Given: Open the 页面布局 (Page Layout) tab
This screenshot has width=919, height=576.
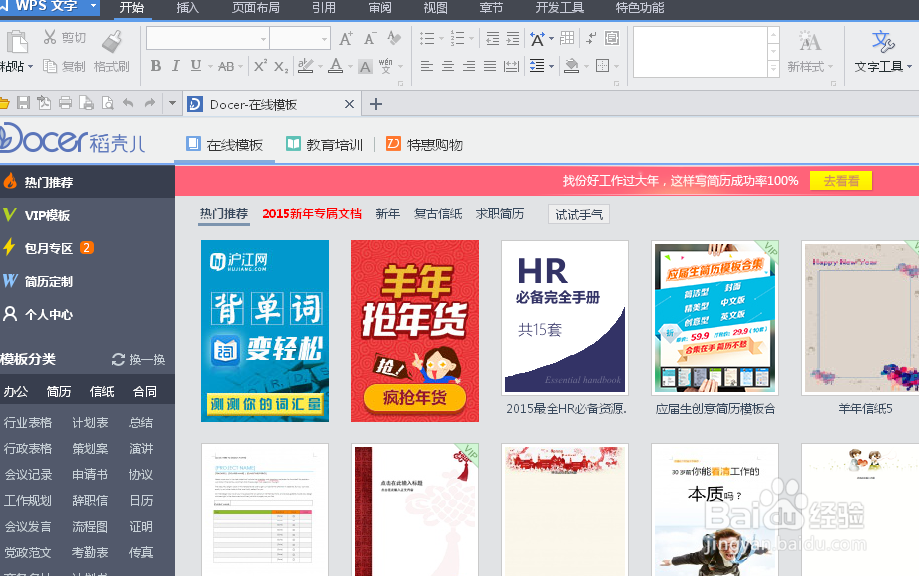Looking at the screenshot, I should [256, 8].
